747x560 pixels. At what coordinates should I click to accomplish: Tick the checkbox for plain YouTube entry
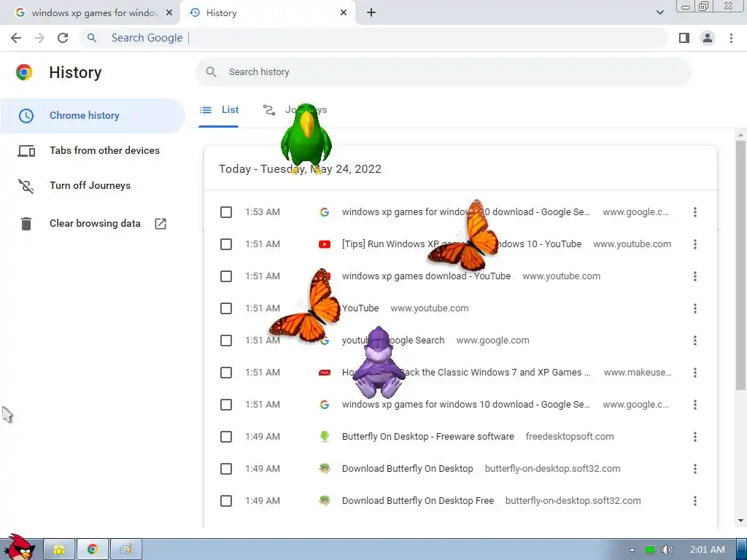click(x=226, y=308)
